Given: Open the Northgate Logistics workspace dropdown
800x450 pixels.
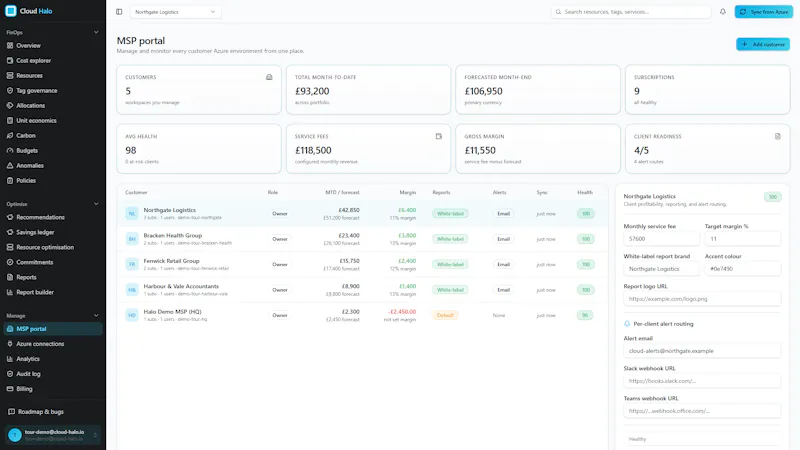Looking at the screenshot, I should pos(176,12).
